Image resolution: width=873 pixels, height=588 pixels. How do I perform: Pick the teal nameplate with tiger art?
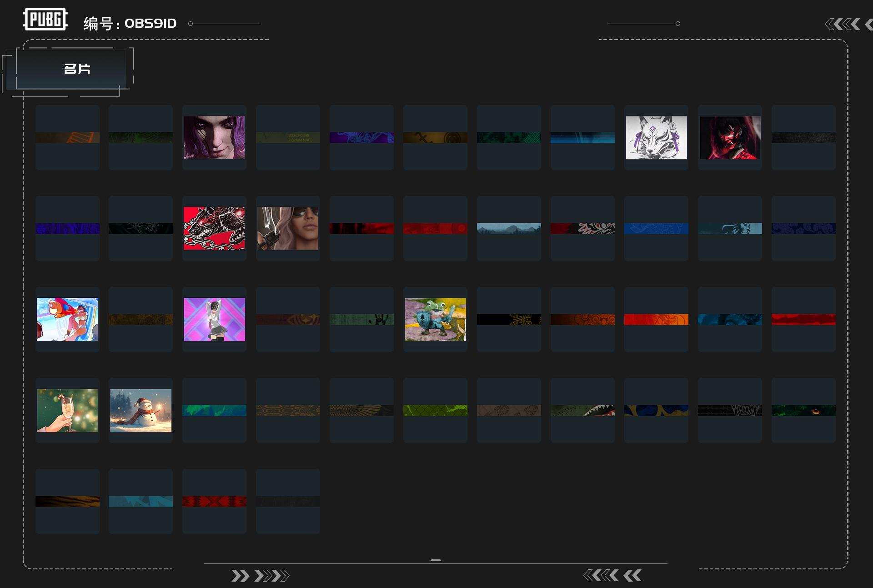coord(730,228)
